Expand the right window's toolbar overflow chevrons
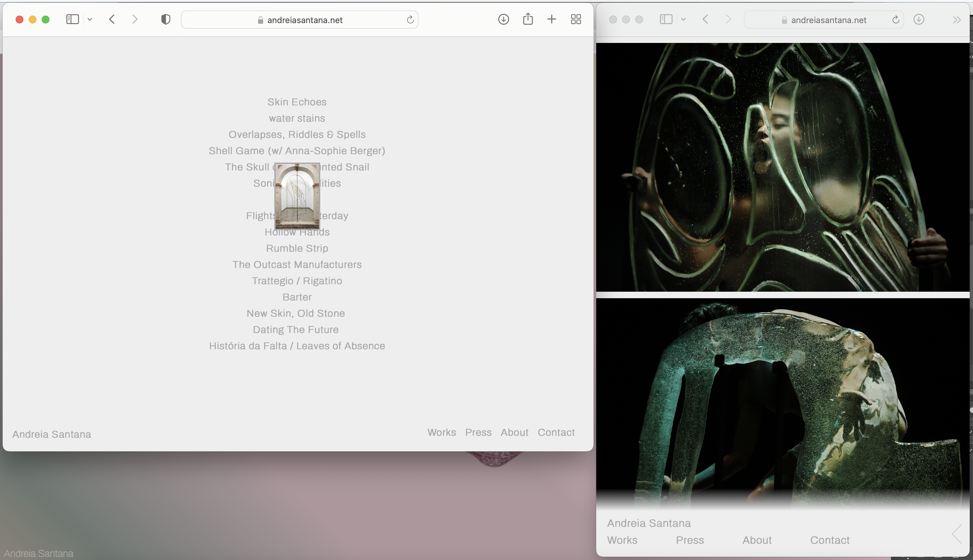Screen dimensions: 973x560 (x=956, y=20)
